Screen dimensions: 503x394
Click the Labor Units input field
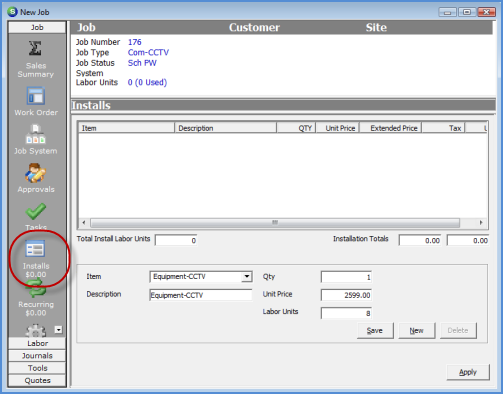[346, 313]
